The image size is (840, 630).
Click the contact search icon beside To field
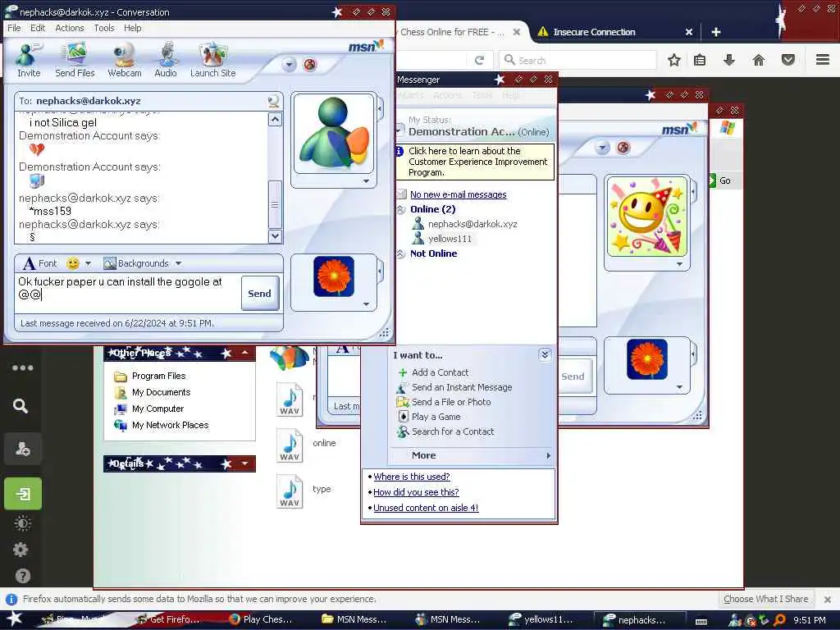(x=273, y=101)
